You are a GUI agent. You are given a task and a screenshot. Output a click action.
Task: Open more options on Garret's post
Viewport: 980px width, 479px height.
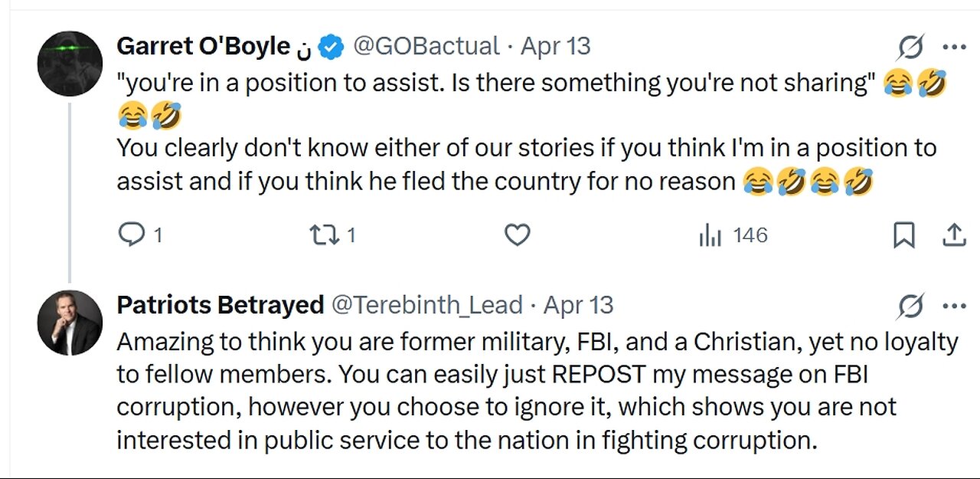(x=954, y=48)
